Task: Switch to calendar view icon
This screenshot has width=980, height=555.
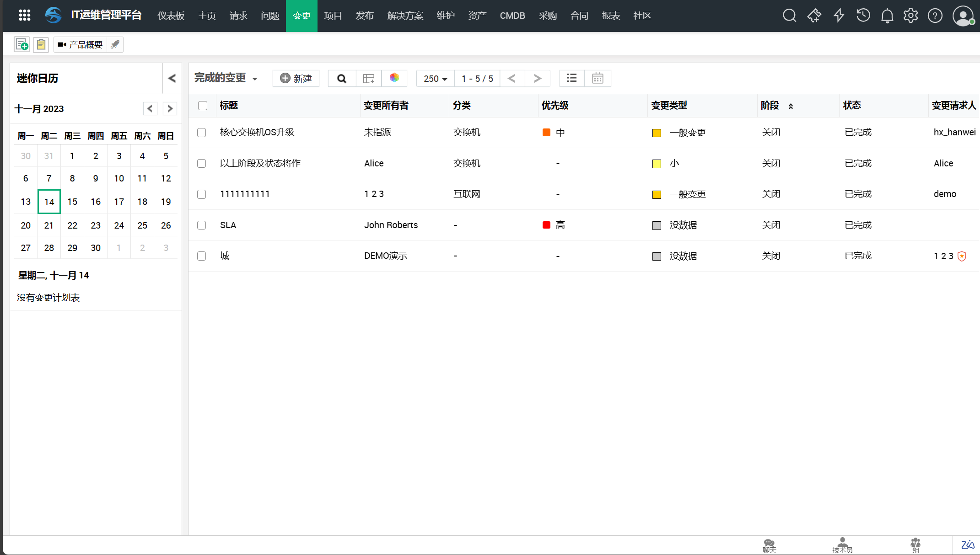Action: [x=598, y=79]
